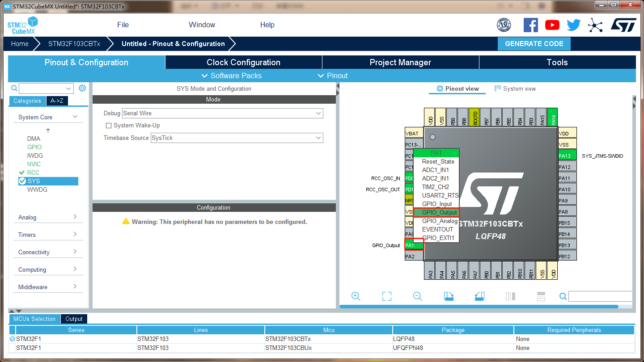Select the first STM32F103CBTx row radio marker

pyautogui.click(x=12, y=339)
